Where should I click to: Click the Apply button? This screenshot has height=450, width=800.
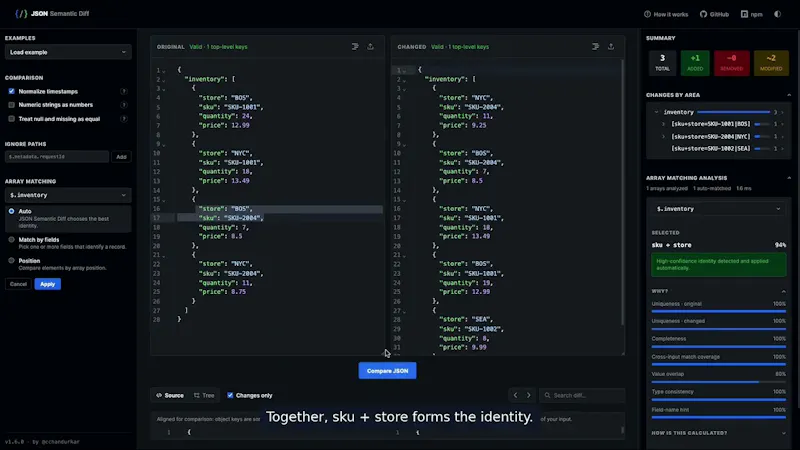(x=47, y=284)
